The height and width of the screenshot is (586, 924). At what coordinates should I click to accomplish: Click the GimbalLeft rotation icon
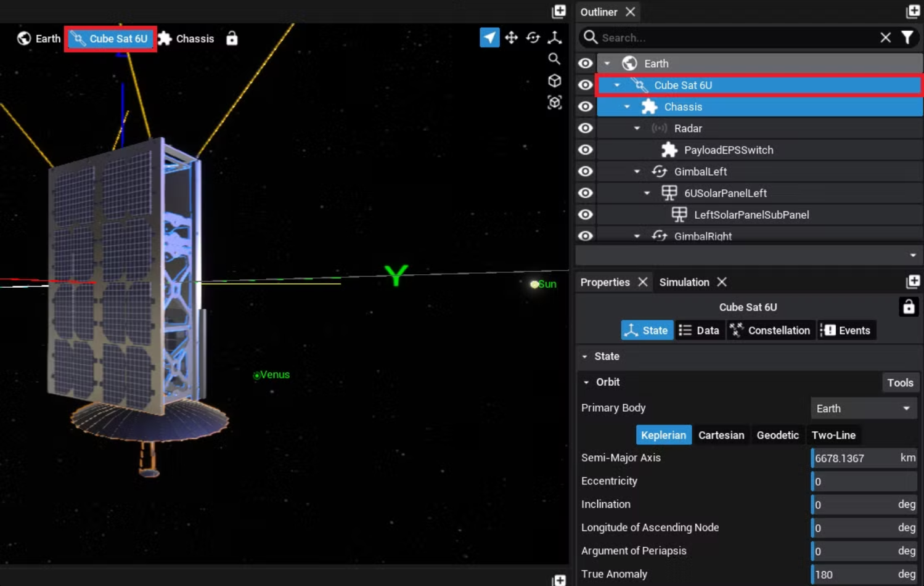pos(659,171)
